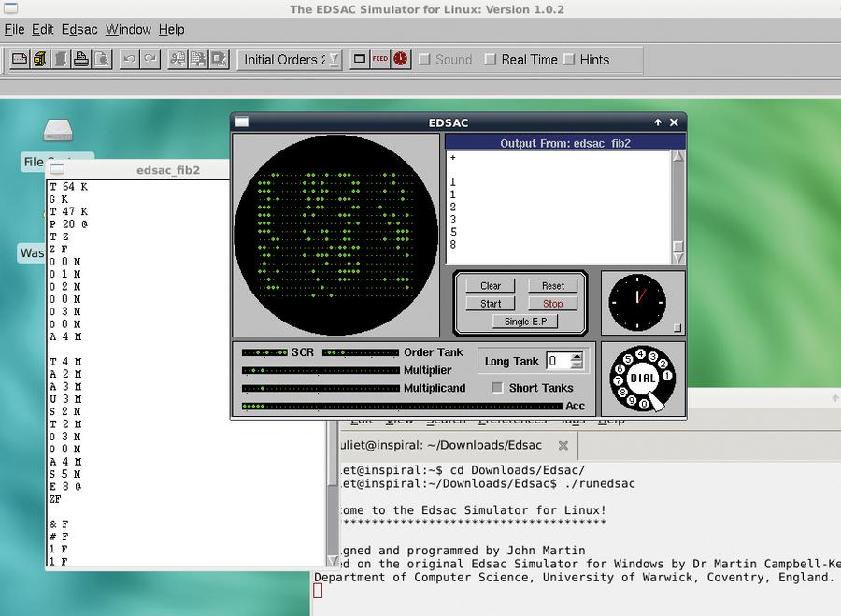Click the Open file cabinet icon

click(x=40, y=59)
